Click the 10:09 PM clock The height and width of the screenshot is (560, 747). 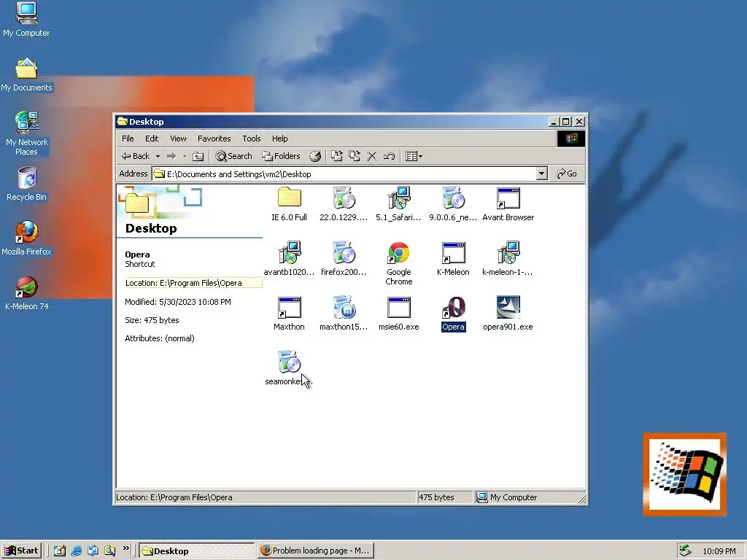[719, 551]
